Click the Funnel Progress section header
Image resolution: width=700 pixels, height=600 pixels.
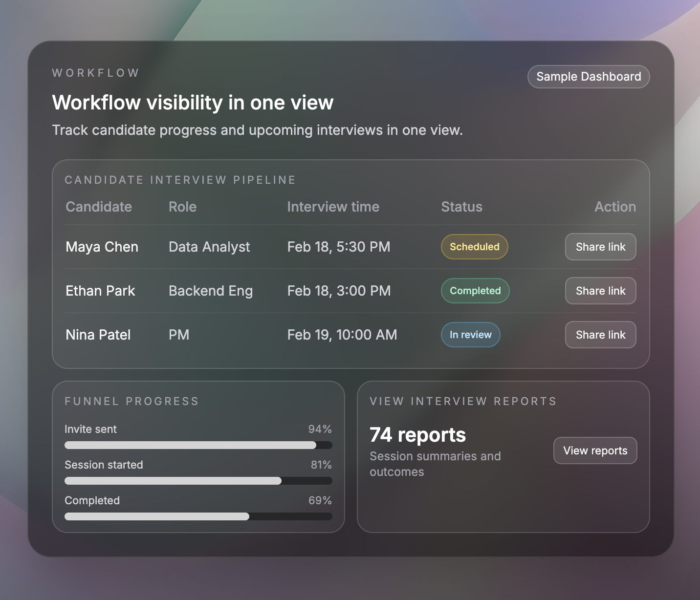click(131, 401)
